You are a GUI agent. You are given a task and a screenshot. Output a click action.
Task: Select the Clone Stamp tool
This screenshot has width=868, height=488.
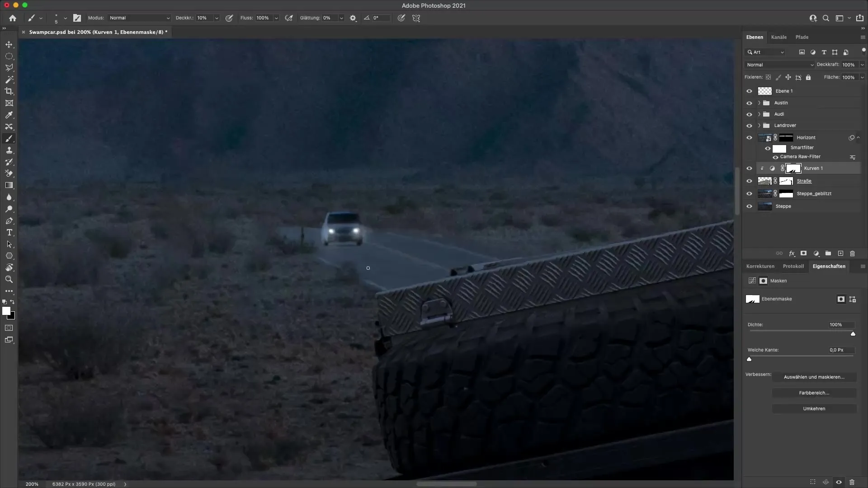[9, 150]
